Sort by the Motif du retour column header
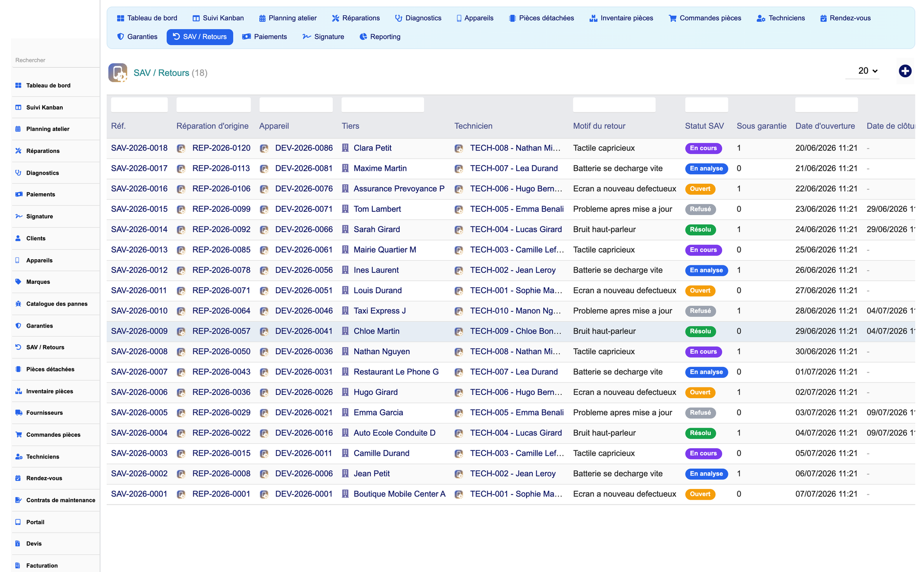This screenshot has width=924, height=572. (599, 126)
